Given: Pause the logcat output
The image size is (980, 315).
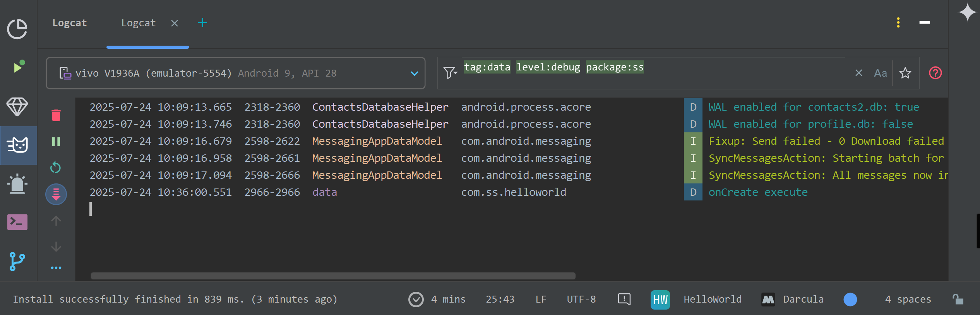Looking at the screenshot, I should [x=56, y=142].
